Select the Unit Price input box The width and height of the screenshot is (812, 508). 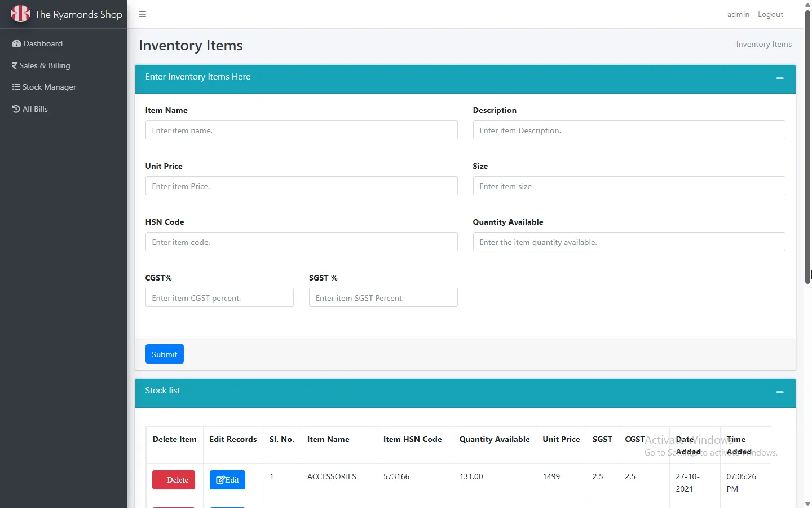(301, 186)
